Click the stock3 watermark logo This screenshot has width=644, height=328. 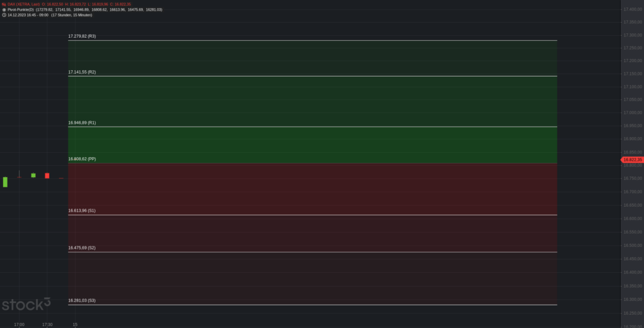pyautogui.click(x=26, y=305)
